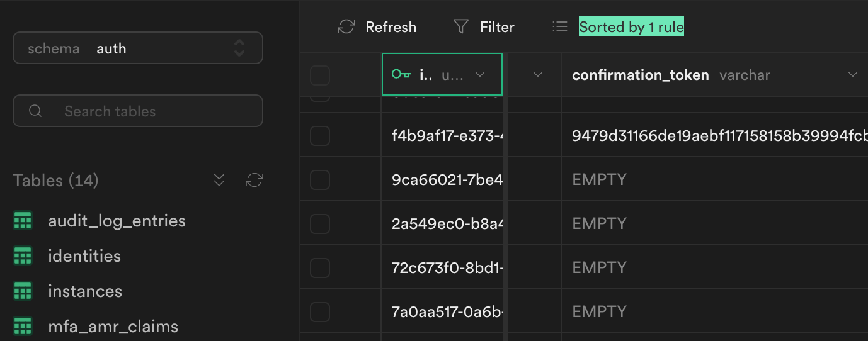Focus the Search tables input field
The image size is (868, 341).
[138, 111]
